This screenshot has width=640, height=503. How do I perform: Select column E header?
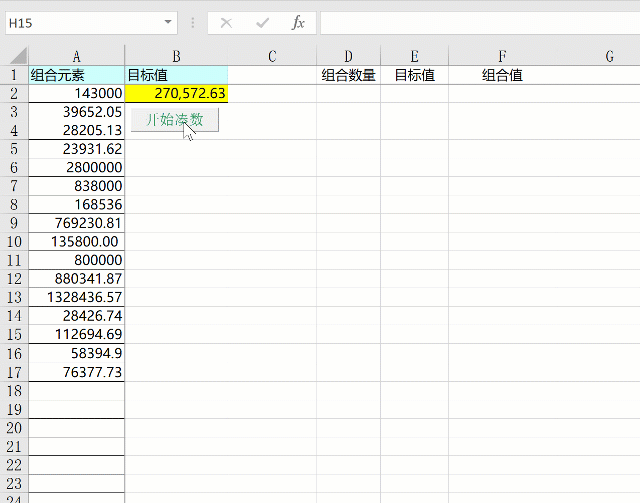click(x=414, y=56)
